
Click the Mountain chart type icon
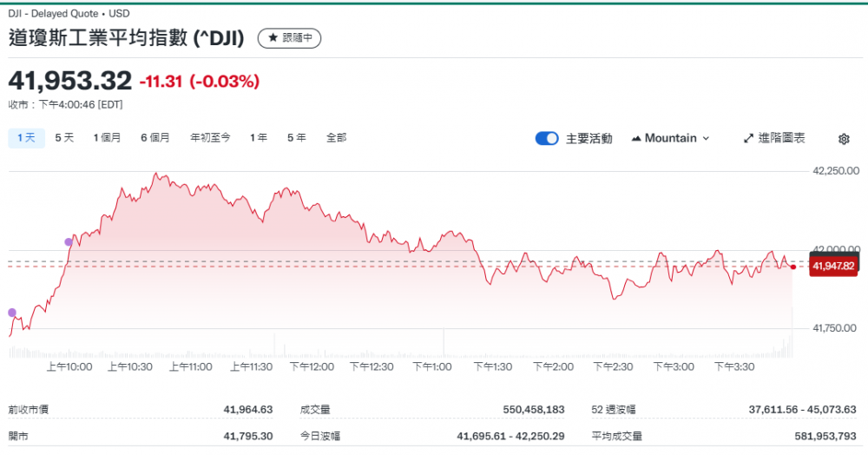(636, 138)
